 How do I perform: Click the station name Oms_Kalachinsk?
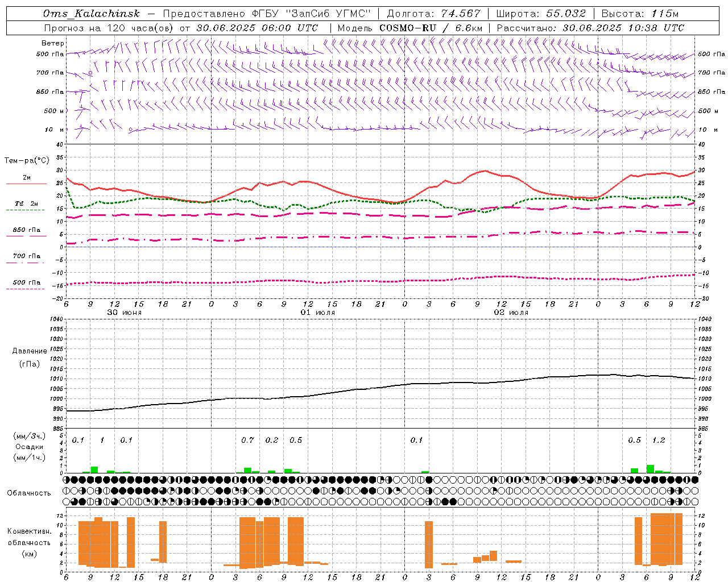pos(91,14)
